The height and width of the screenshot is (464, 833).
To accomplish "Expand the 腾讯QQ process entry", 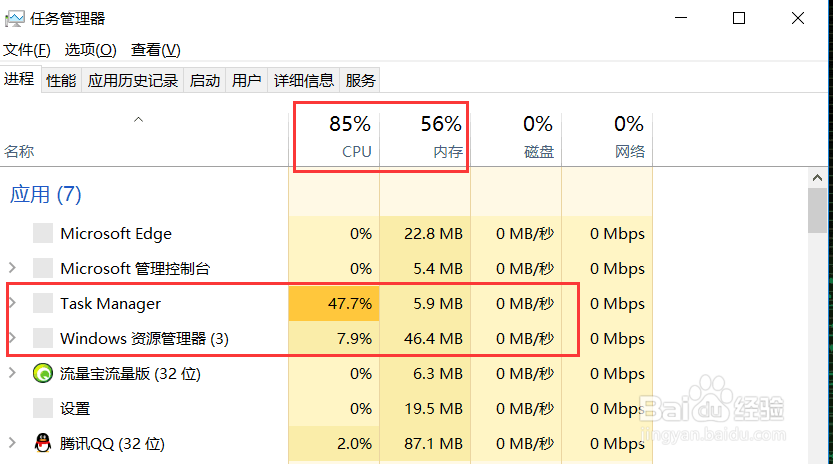I will coord(12,443).
